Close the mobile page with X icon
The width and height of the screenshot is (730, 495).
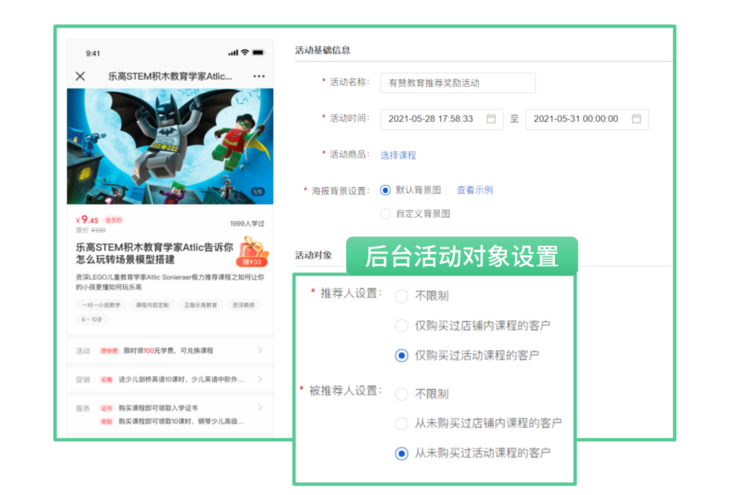(80, 76)
